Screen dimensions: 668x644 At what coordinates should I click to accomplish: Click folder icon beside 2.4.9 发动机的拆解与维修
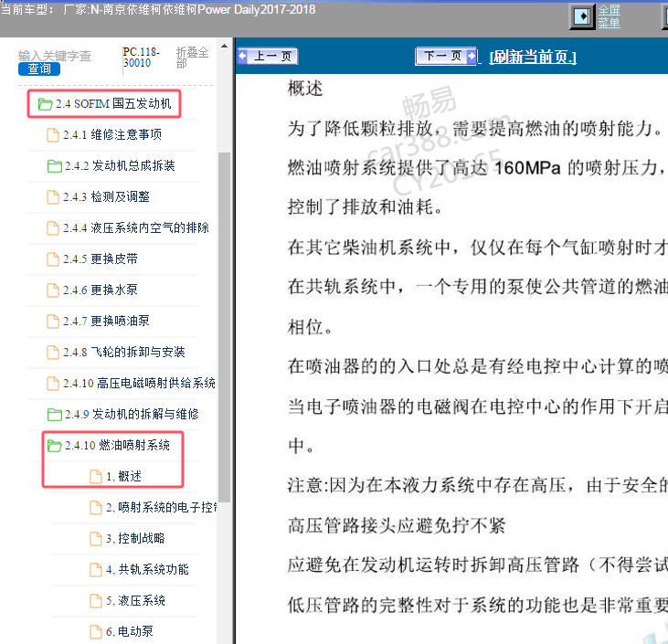[x=55, y=415]
